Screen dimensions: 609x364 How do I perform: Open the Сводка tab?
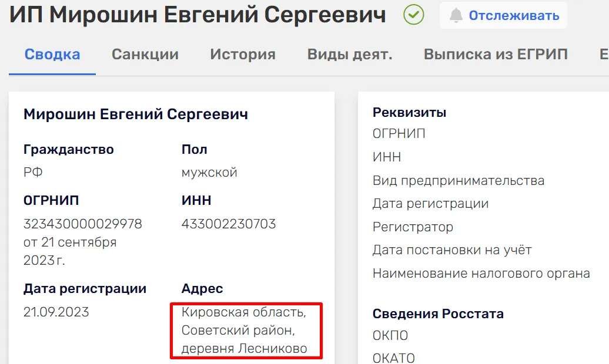coord(52,55)
